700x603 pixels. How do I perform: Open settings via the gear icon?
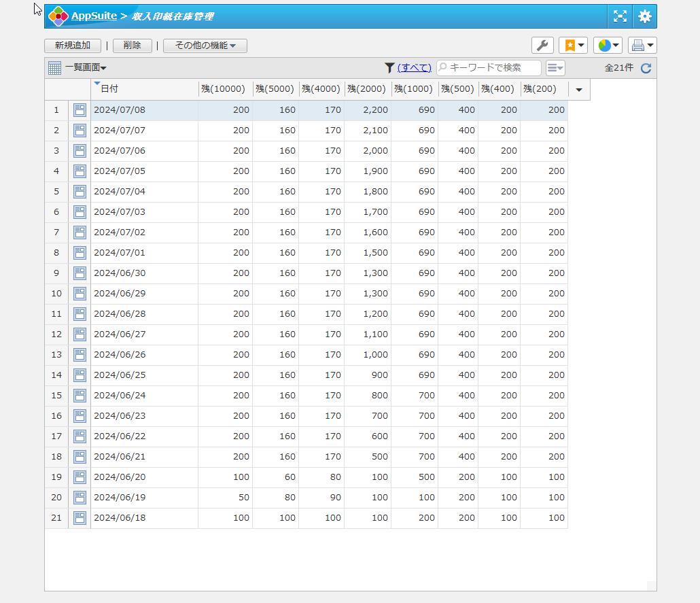pos(644,16)
